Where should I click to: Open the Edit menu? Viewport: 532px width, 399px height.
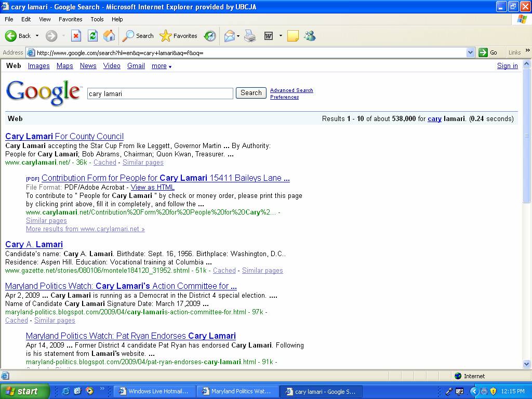click(26, 19)
